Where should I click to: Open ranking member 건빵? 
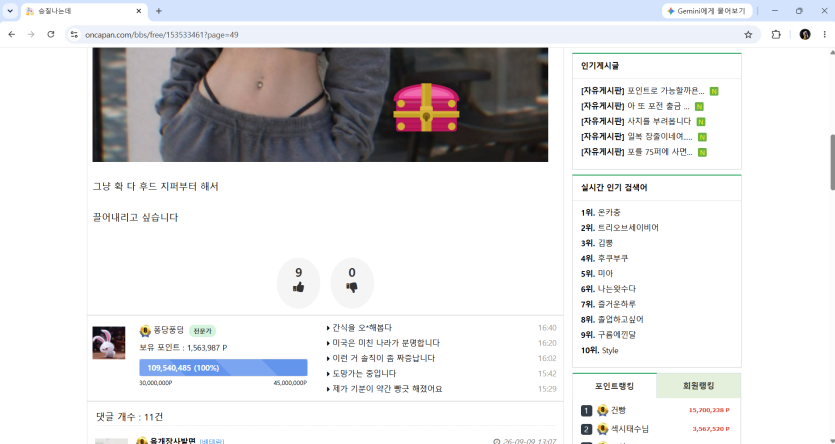[x=618, y=410]
